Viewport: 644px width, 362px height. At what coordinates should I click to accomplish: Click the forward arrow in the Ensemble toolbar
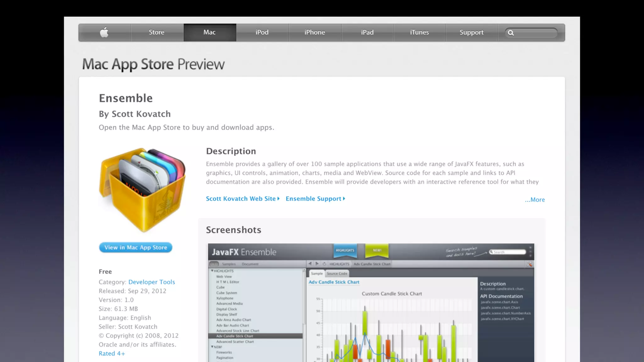pyautogui.click(x=317, y=264)
